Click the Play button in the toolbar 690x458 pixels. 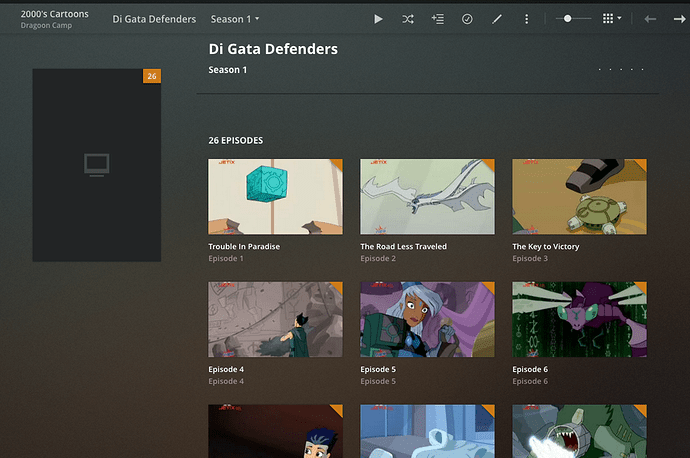pos(378,19)
